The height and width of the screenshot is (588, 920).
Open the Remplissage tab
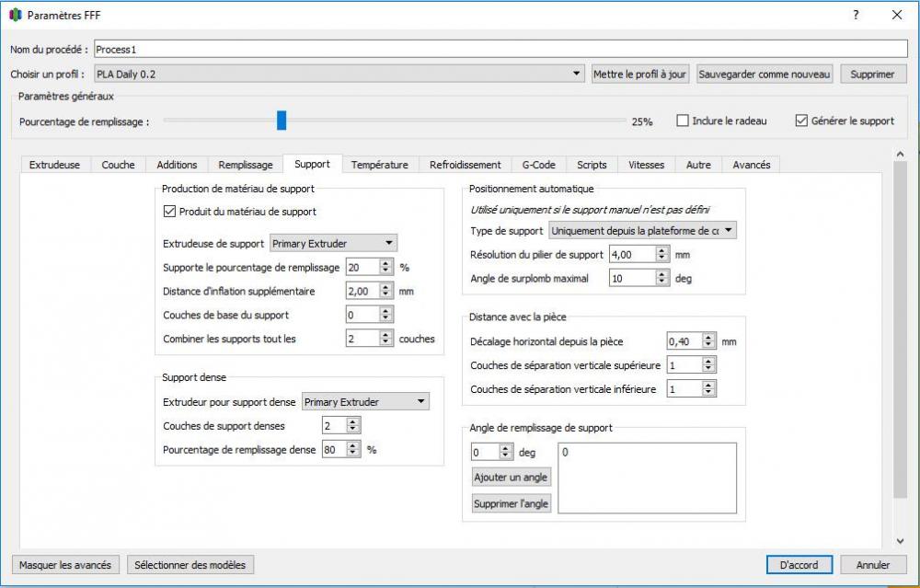coord(246,165)
